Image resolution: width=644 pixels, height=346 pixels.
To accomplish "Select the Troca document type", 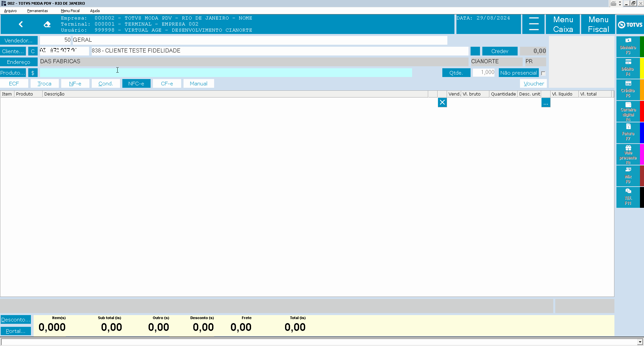I will point(44,83).
